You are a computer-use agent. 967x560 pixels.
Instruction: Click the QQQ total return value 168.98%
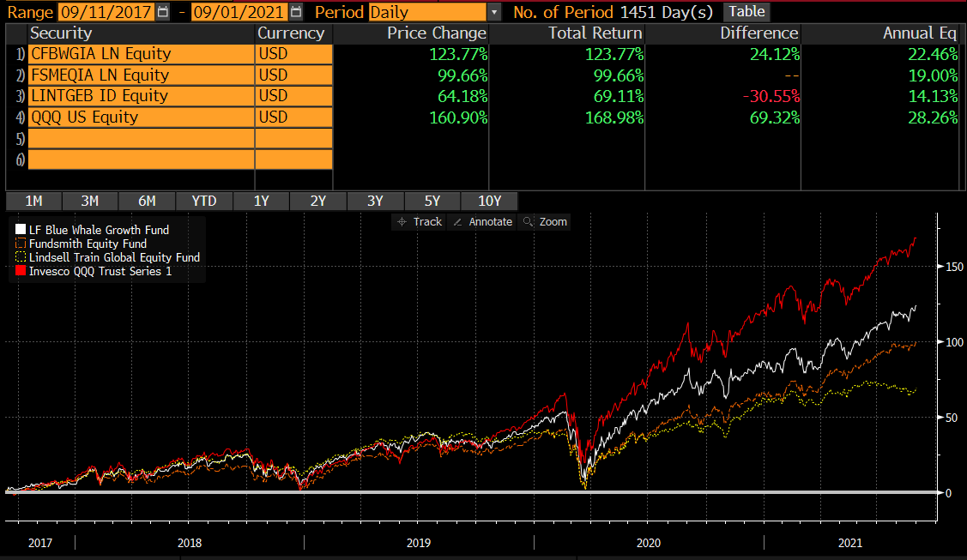(x=614, y=117)
